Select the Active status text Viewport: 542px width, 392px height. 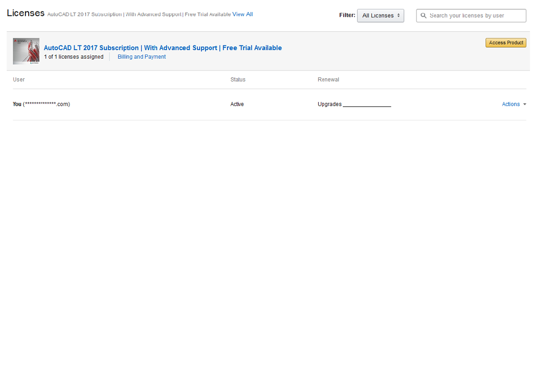[237, 104]
